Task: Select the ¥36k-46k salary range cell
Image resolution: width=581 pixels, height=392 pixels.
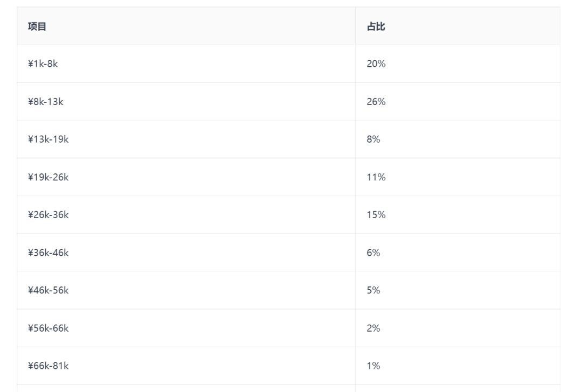Action: [x=186, y=253]
